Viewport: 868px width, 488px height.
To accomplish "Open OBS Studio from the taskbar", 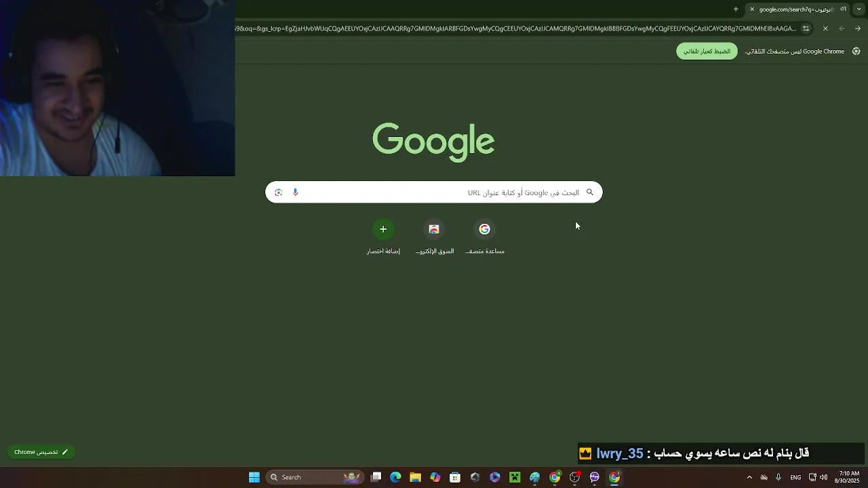I will click(574, 477).
